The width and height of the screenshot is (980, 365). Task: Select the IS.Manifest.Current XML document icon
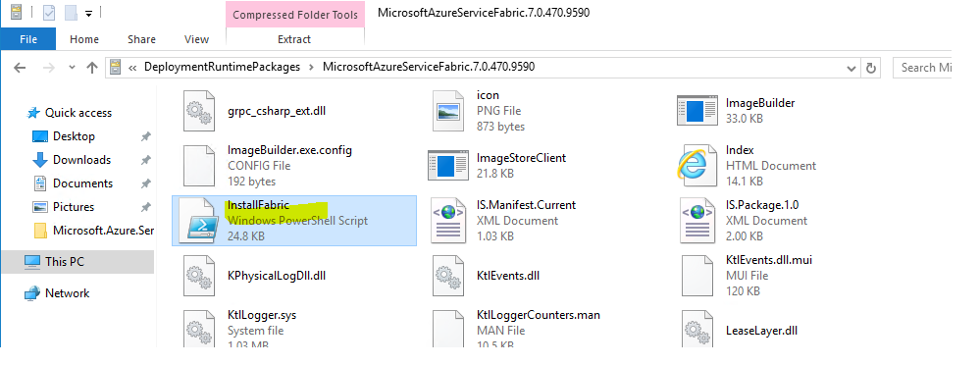point(447,221)
